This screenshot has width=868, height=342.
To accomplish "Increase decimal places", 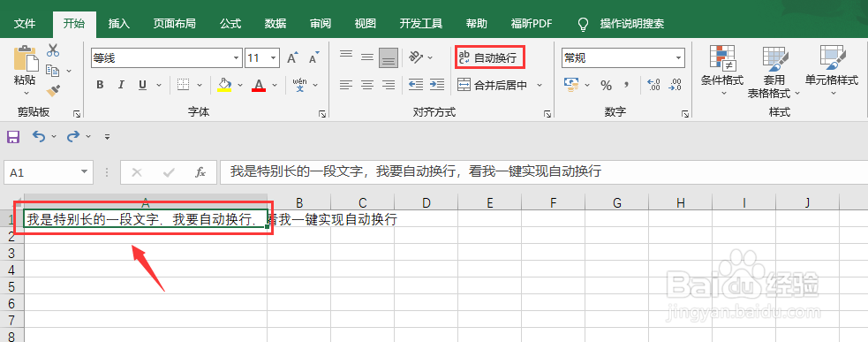I will click(x=653, y=85).
